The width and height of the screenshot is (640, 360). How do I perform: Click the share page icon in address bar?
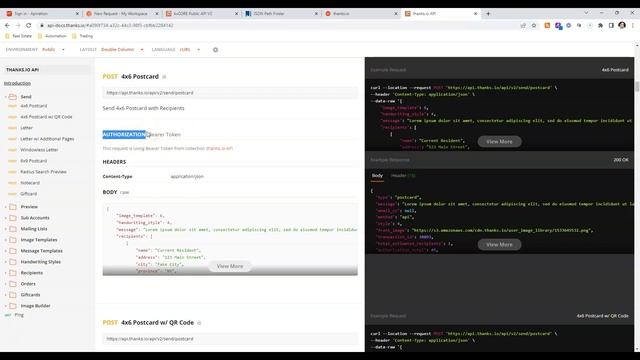point(523,25)
